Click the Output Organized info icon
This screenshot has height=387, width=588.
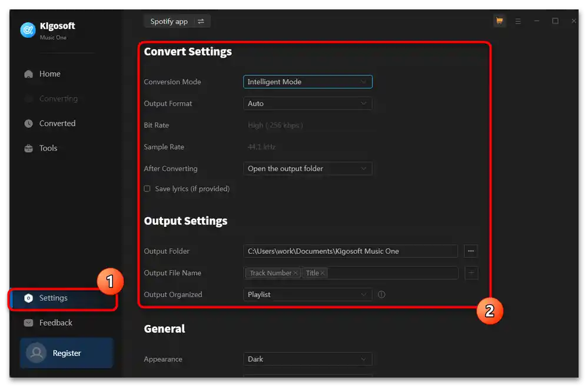tap(381, 295)
